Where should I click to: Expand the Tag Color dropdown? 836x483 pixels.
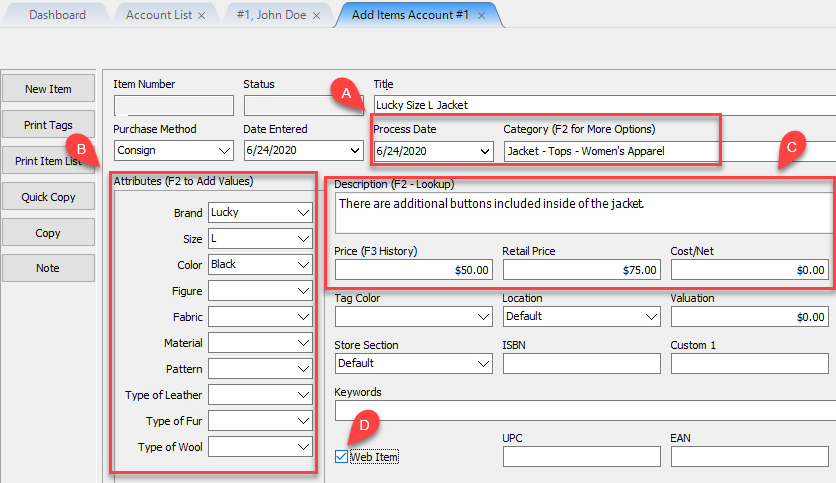tap(484, 317)
